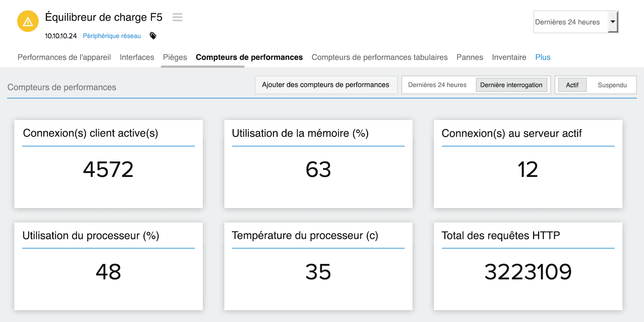The height and width of the screenshot is (322, 644).
Task: Open Compteurs de performances tabulaires tab
Action: click(380, 57)
